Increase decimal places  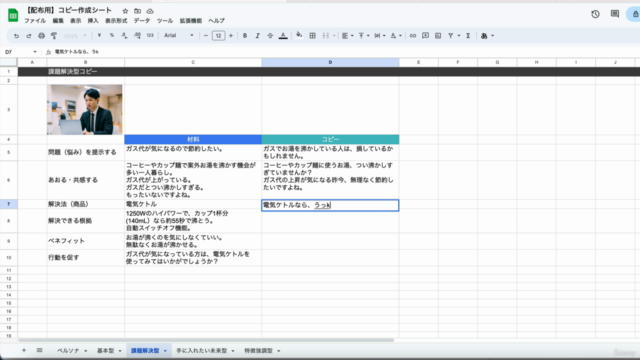tap(137, 36)
